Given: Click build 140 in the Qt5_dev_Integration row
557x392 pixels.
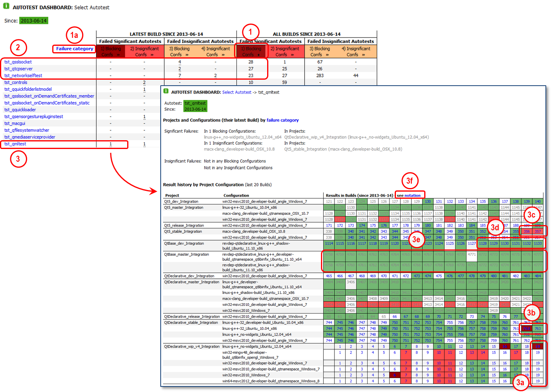Looking at the screenshot, I should coord(537,202).
